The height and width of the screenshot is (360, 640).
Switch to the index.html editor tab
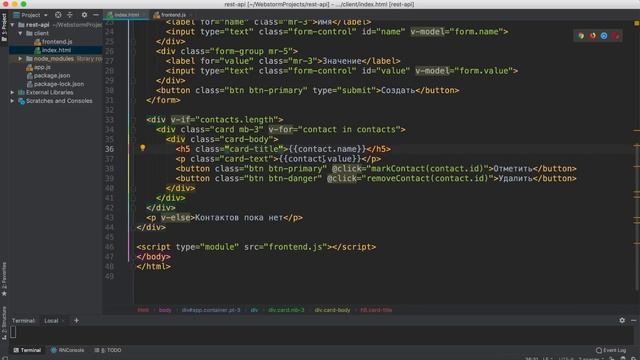(x=126, y=15)
